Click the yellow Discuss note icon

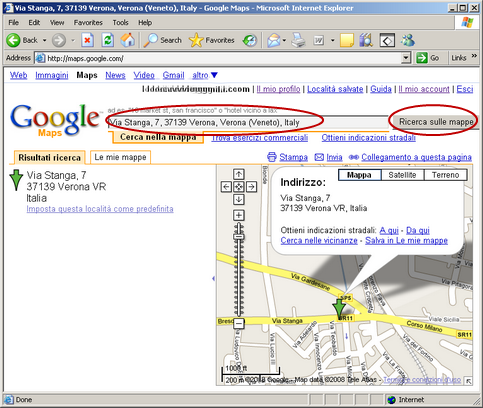tap(347, 40)
